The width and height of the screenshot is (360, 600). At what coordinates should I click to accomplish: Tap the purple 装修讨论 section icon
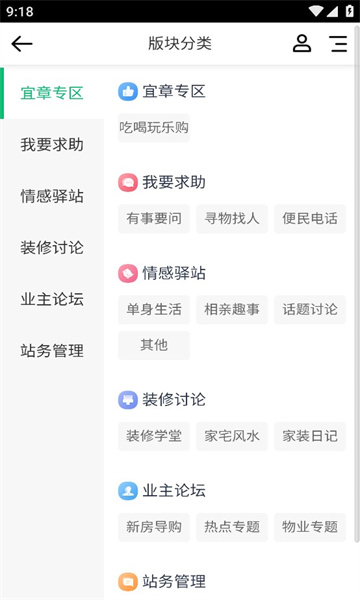[x=128, y=400]
